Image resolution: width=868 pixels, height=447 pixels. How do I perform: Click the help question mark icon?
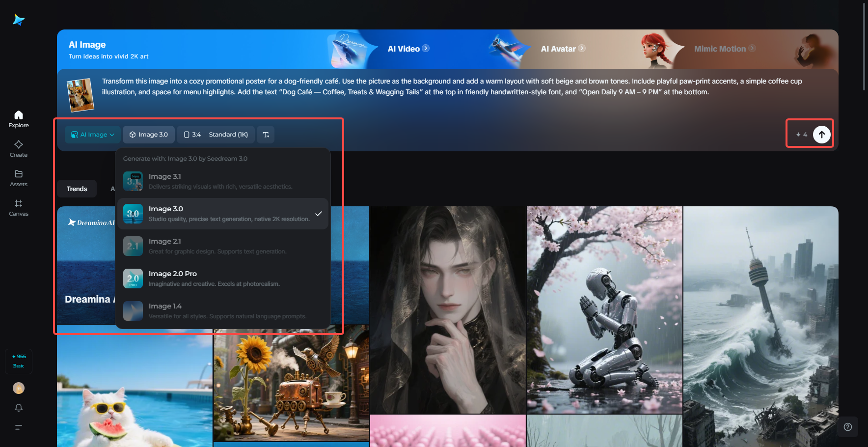click(x=848, y=427)
